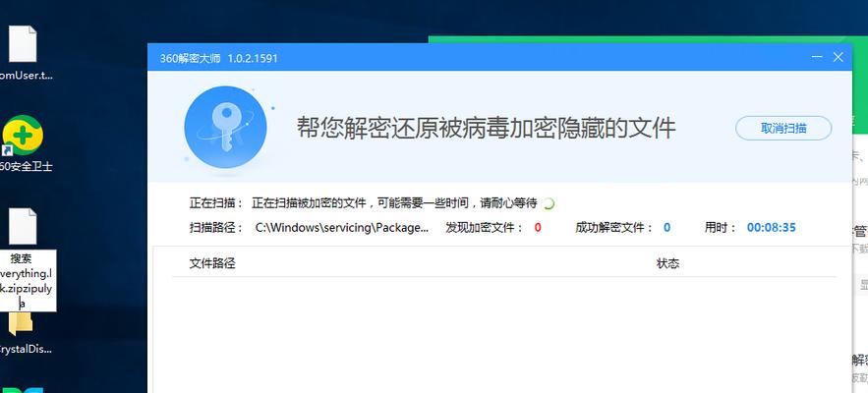Click the 发现加密文件 count value
Viewport: 868px width, 393px height.
(538, 228)
